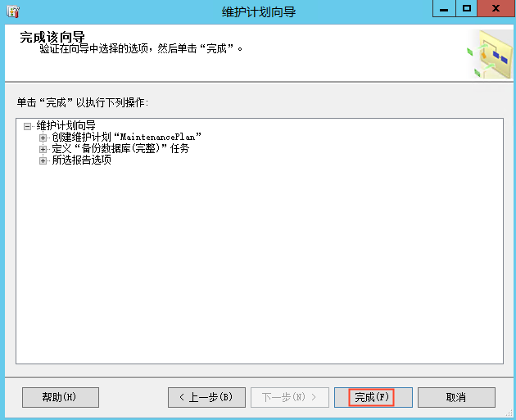The height and width of the screenshot is (420, 516).
Task: Go back with the 上一步(B) button
Action: (206, 397)
